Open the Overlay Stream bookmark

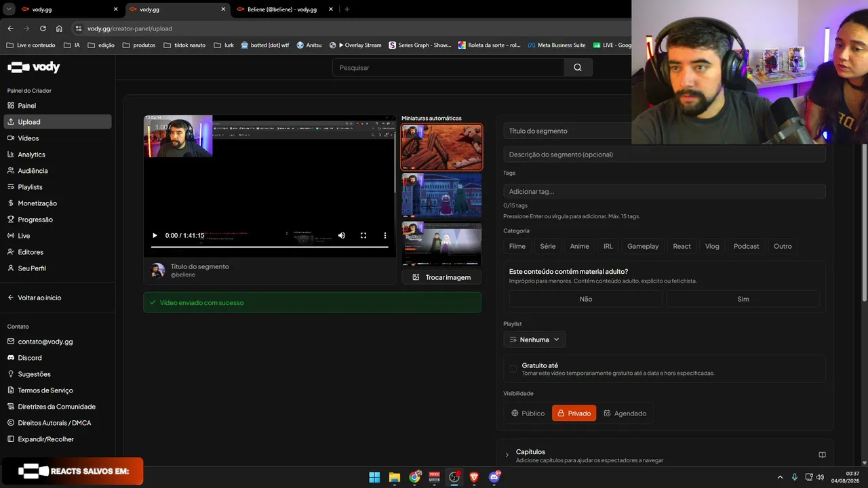coord(355,45)
